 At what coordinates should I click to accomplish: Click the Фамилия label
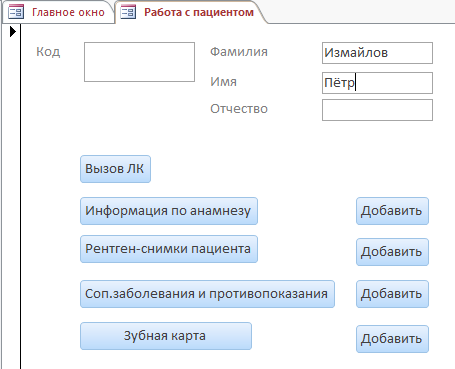click(x=239, y=52)
